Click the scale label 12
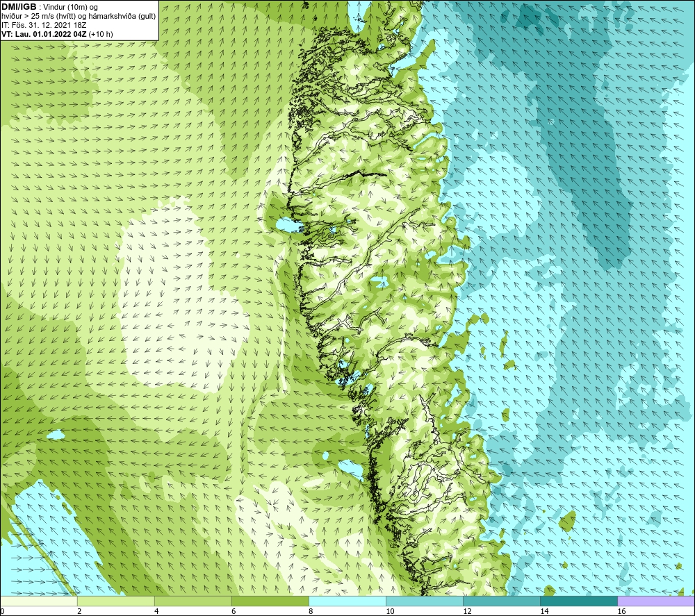695x616 pixels. tap(467, 612)
